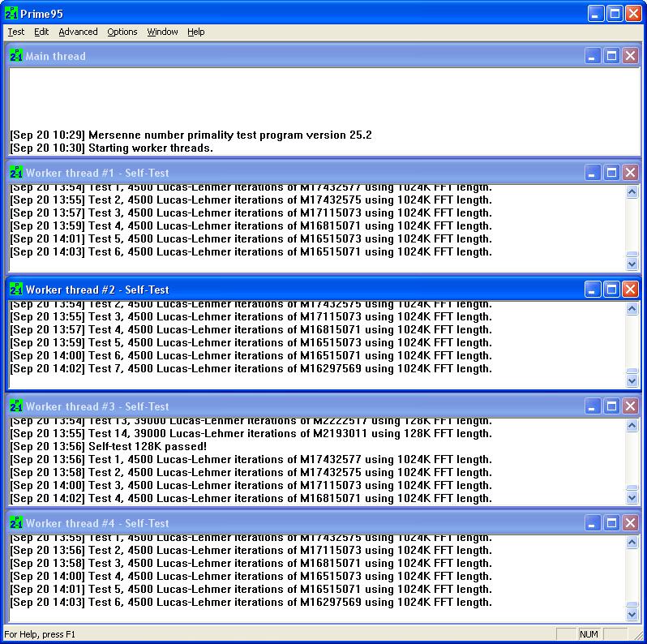This screenshot has width=647, height=644.
Task: Open the Advanced menu
Action: (x=78, y=32)
